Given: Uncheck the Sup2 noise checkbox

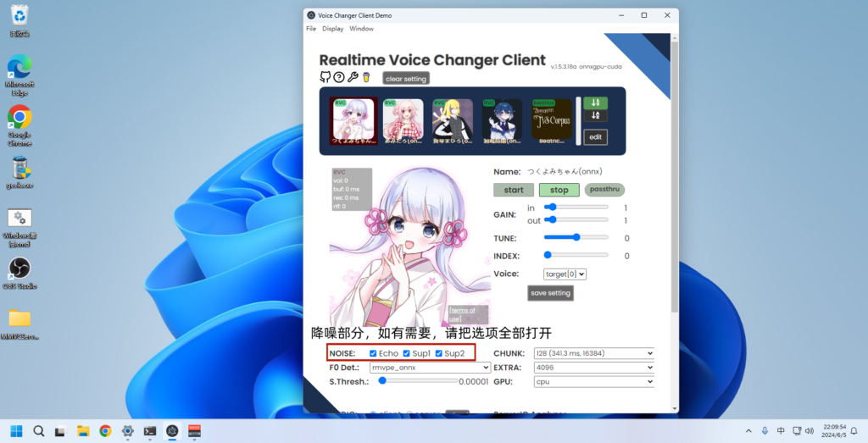Looking at the screenshot, I should (x=438, y=353).
